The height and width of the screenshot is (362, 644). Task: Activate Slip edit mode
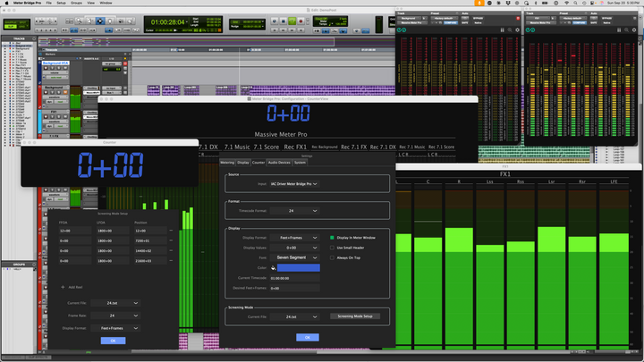click(x=10, y=26)
